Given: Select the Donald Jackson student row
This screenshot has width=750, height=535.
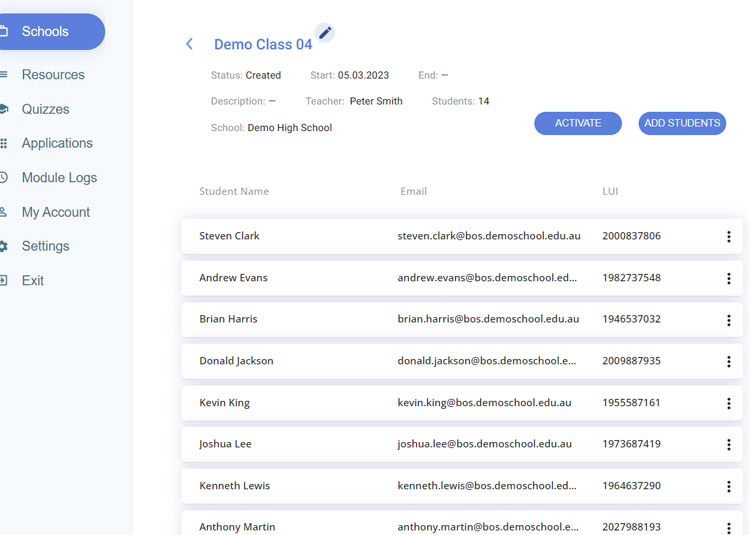Looking at the screenshot, I should point(236,361).
